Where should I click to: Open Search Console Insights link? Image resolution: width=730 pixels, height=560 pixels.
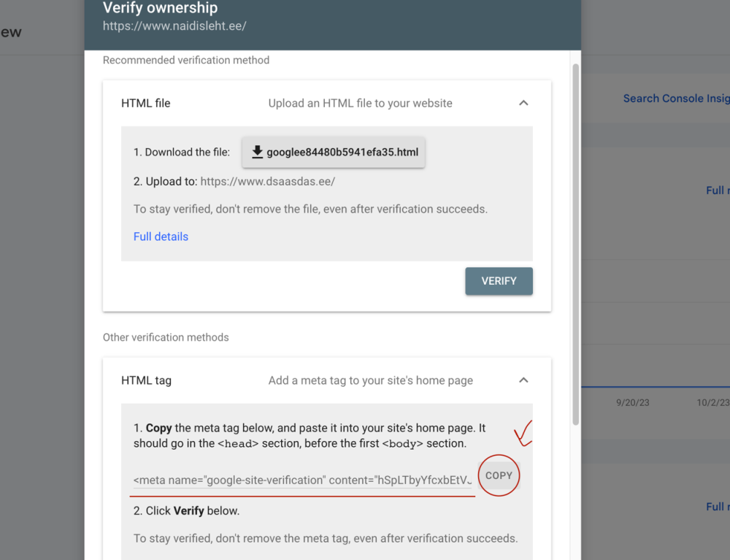[675, 99]
